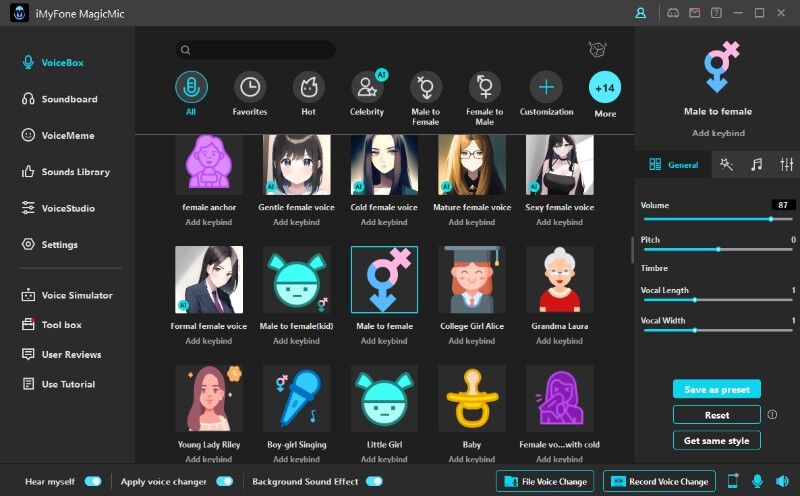Mute the microphone icon
This screenshot has width=800, height=496.
[x=757, y=481]
